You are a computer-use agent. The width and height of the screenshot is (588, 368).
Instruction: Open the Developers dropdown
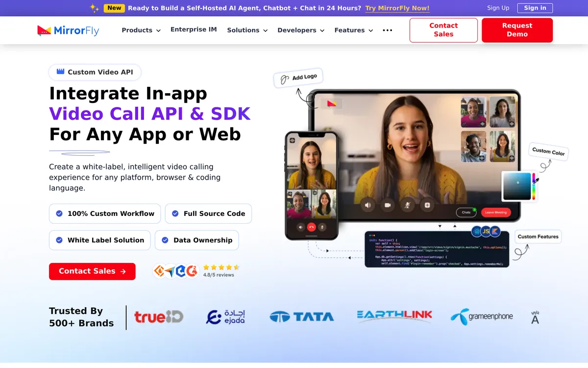coord(301,30)
